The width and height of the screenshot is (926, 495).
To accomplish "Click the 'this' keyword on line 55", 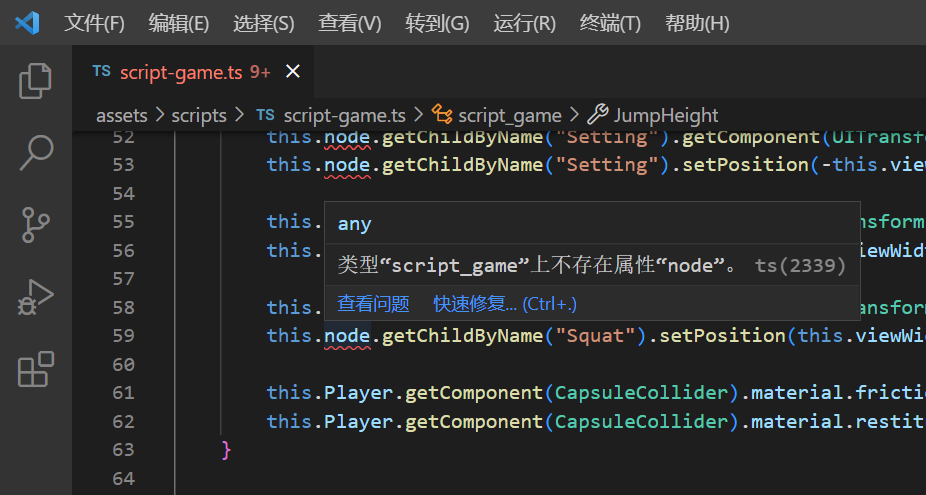I will [289, 222].
